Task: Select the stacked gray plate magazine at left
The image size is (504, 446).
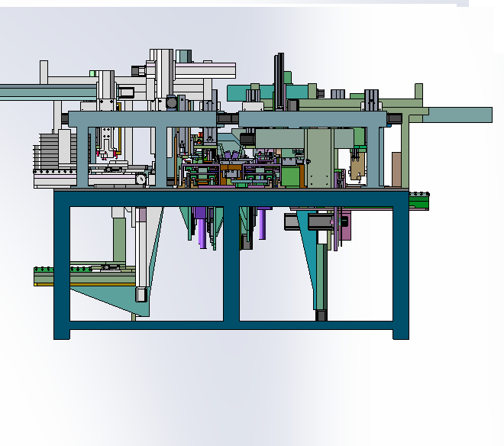Action: click(x=55, y=152)
